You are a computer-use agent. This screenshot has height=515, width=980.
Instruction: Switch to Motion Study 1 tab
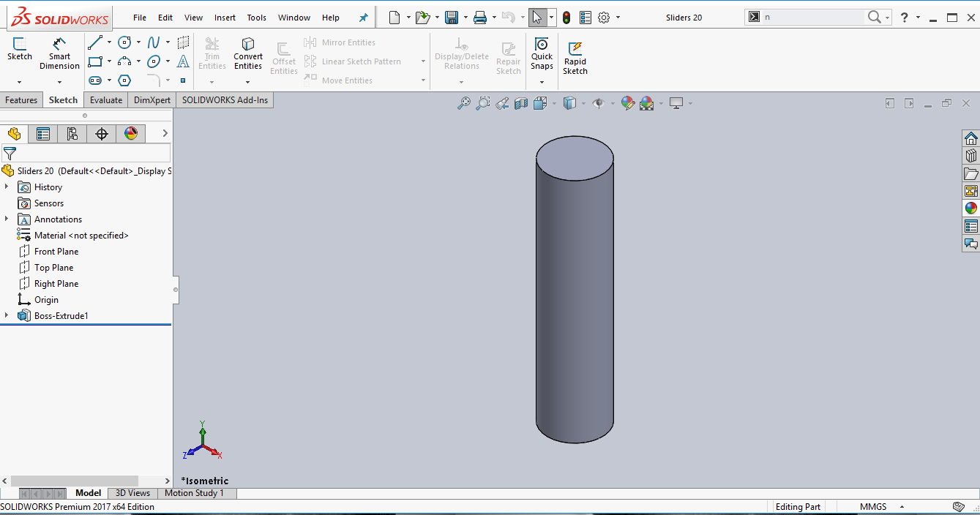tap(194, 493)
